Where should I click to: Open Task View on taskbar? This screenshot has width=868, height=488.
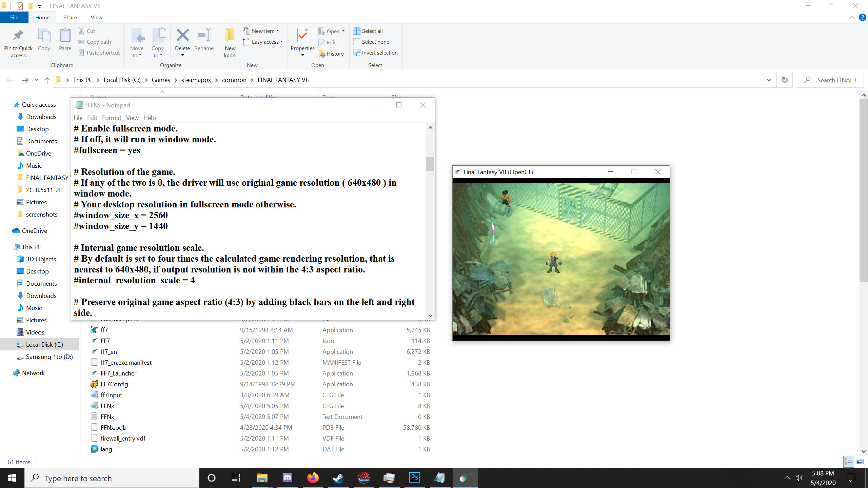(236, 478)
